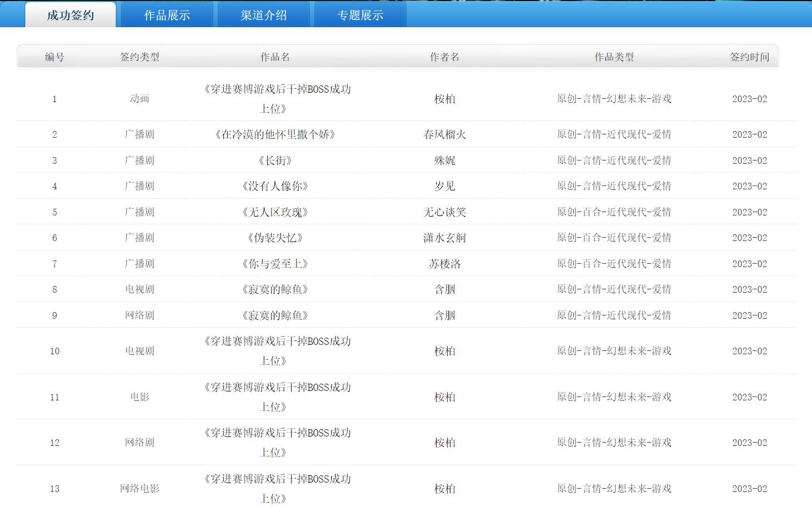Open the work 《长街》
This screenshot has width=812, height=507.
pos(275,160)
